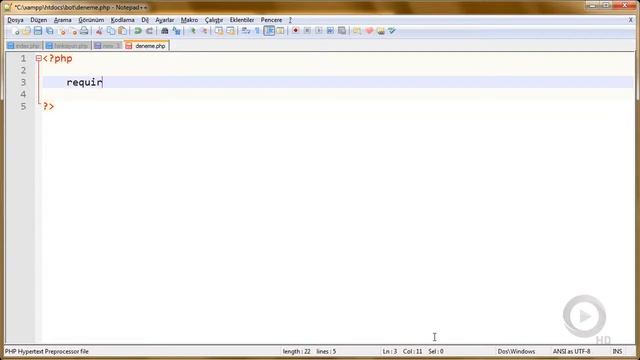Click the document close X on menu bar
The width and height of the screenshot is (640, 360).
point(631,20)
